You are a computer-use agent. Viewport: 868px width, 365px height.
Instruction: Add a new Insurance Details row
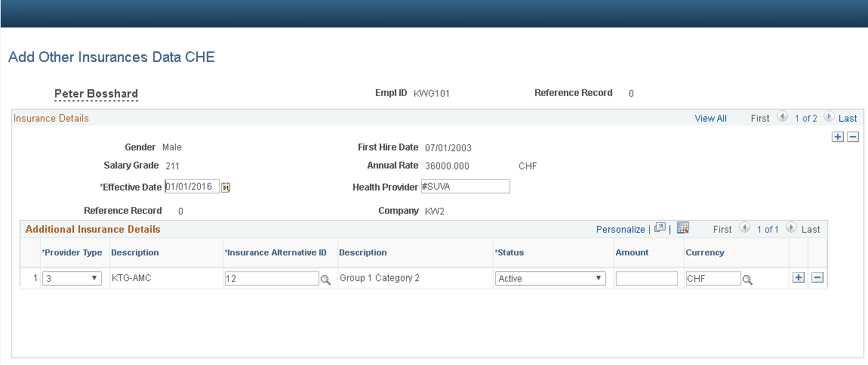tap(838, 137)
